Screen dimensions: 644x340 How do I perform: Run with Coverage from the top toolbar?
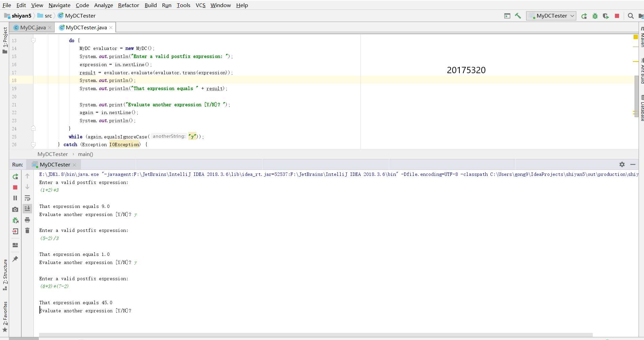point(606,16)
